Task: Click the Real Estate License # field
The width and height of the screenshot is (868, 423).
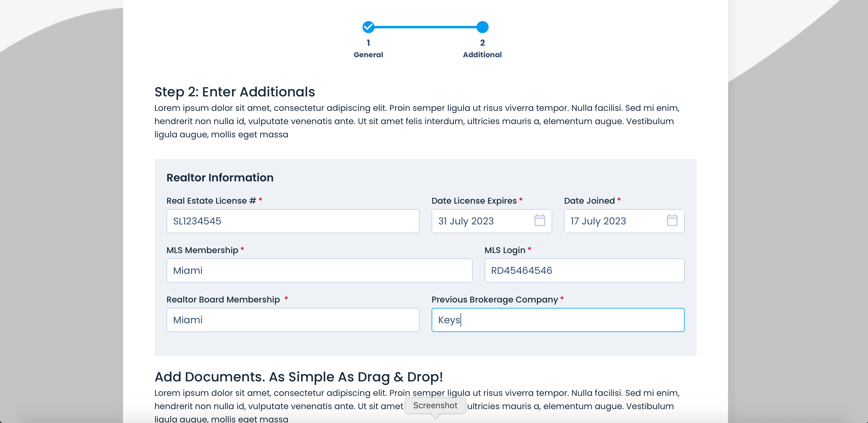Action: coord(293,221)
